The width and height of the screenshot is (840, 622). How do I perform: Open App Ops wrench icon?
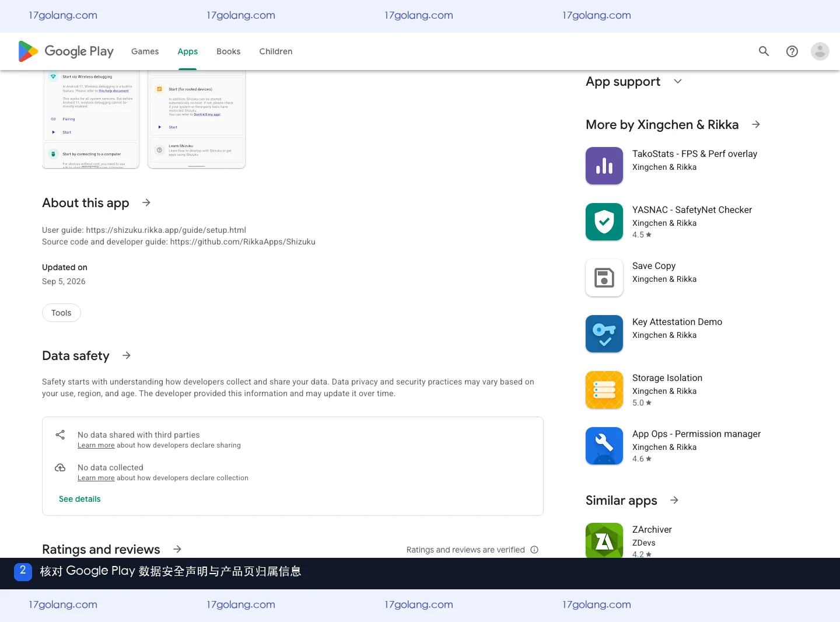click(604, 446)
